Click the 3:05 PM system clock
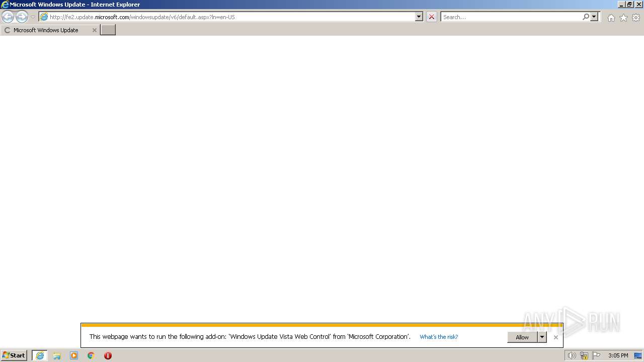 [x=618, y=355]
